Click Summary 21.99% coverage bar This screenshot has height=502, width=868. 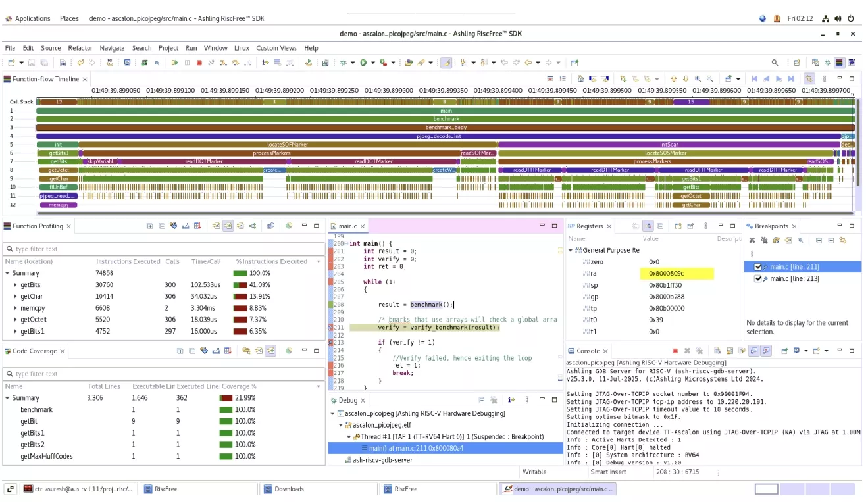click(x=226, y=398)
